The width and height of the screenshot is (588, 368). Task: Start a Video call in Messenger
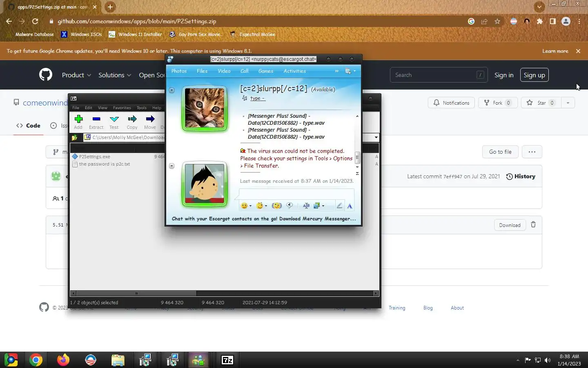(x=224, y=71)
